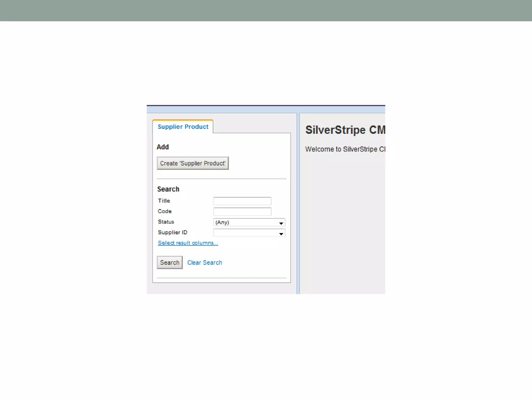
Task: Focus the Code search input field
Action: click(242, 211)
